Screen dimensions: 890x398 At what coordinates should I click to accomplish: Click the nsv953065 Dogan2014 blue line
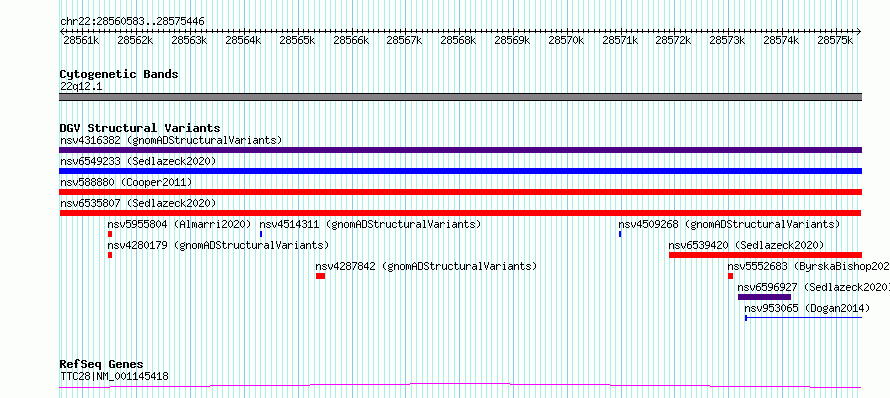pyautogui.click(x=804, y=318)
